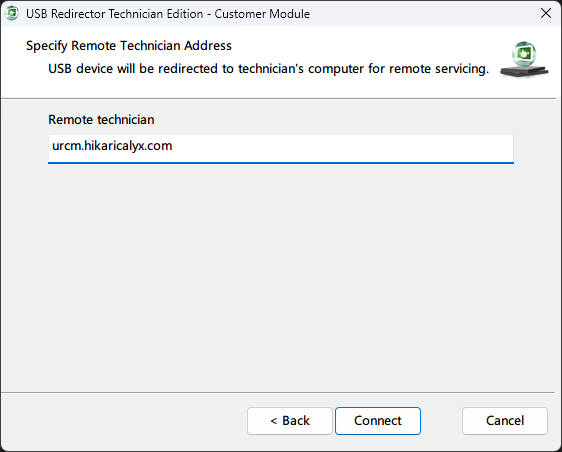Close the Customer Module window

(546, 13)
